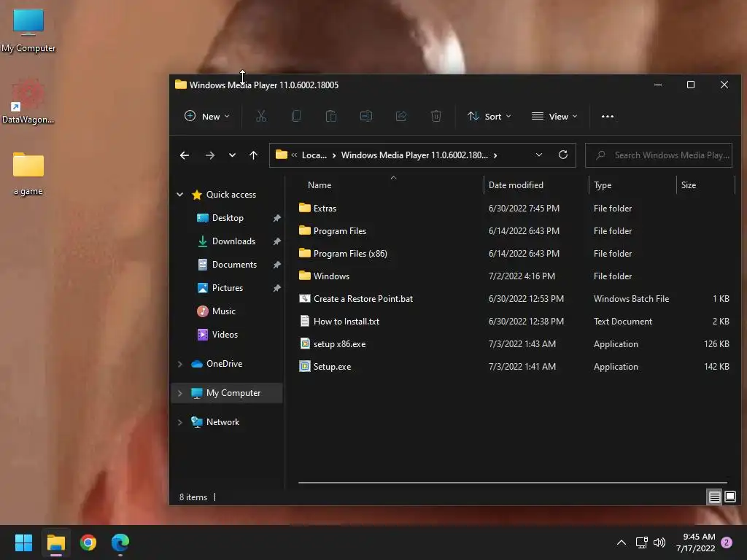Open the See more three-dots menu
Image resolution: width=747 pixels, height=560 pixels.
coord(608,116)
